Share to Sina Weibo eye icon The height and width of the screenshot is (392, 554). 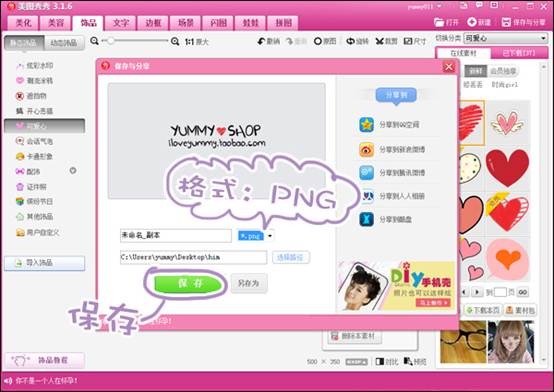pyautogui.click(x=366, y=149)
